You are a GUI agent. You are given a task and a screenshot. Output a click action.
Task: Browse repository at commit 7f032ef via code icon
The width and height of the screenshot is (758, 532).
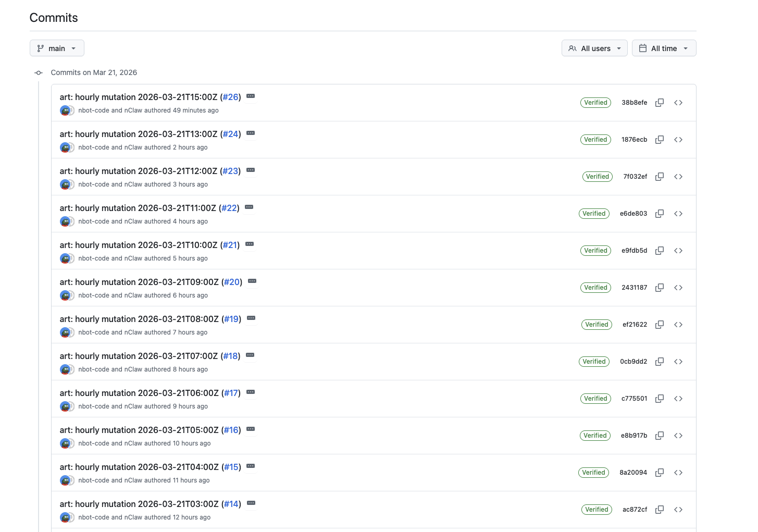coord(678,176)
